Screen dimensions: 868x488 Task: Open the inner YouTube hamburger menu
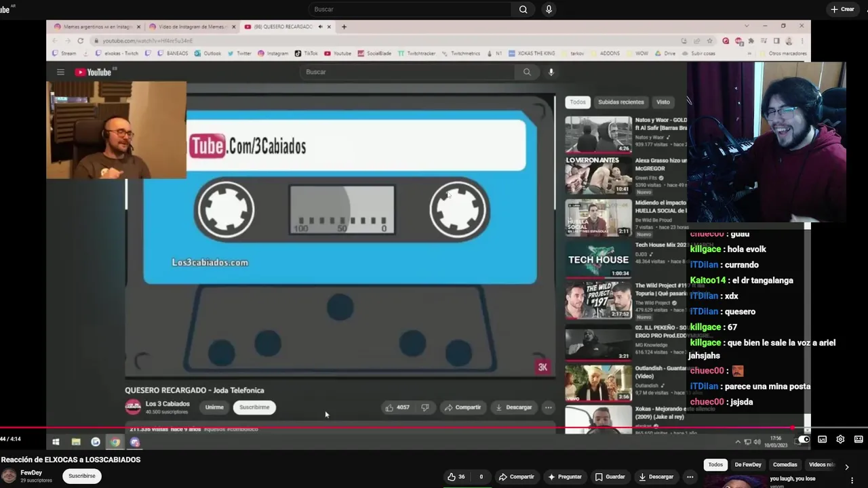[60, 72]
